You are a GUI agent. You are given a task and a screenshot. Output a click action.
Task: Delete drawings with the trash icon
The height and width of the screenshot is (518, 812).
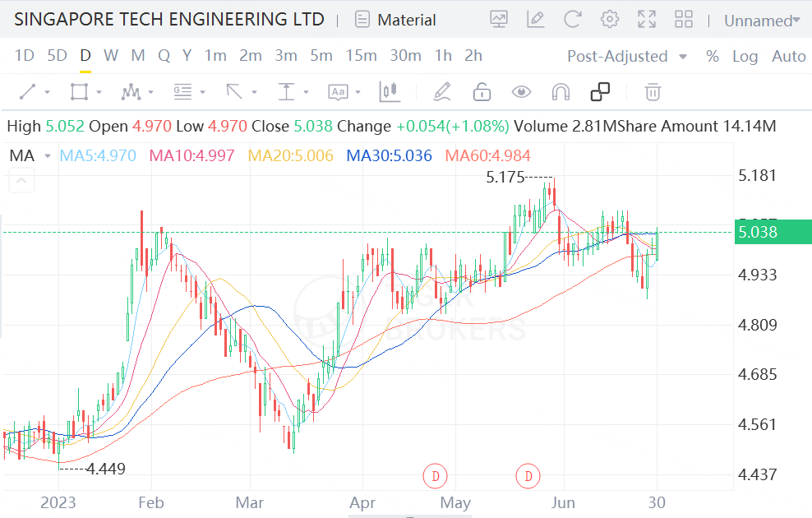tap(653, 92)
